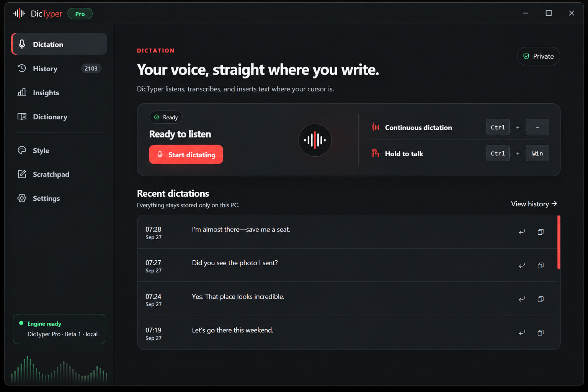Click the book icon beside Dictionary

click(x=22, y=116)
